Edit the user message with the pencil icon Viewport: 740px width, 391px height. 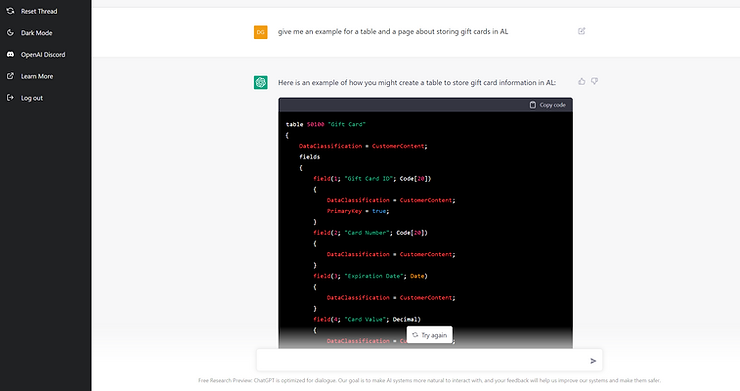tap(581, 31)
